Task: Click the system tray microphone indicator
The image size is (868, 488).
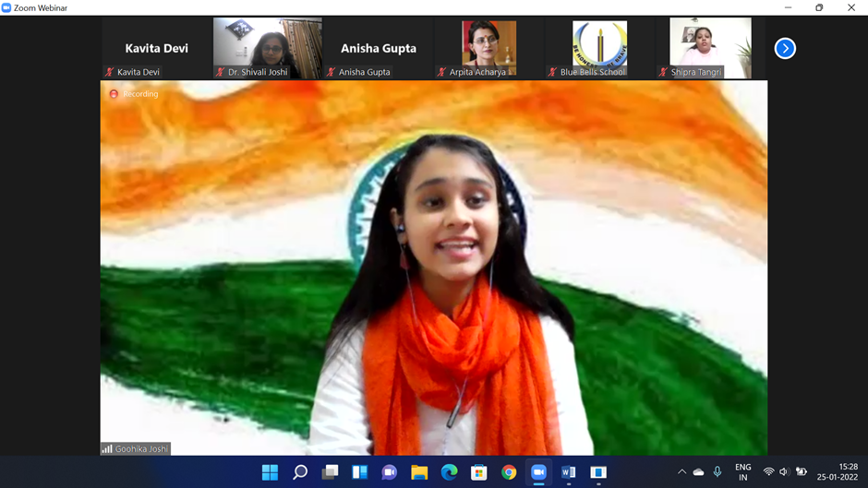Action: pyautogui.click(x=717, y=472)
